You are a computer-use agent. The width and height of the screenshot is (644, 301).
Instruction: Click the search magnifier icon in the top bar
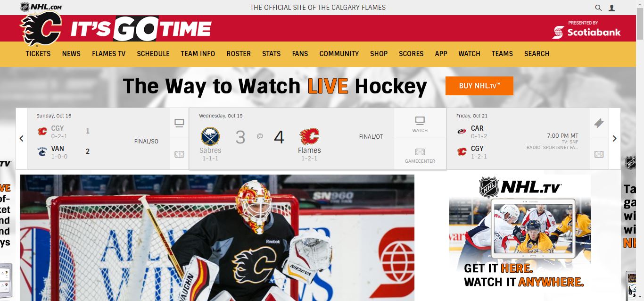pos(598,8)
